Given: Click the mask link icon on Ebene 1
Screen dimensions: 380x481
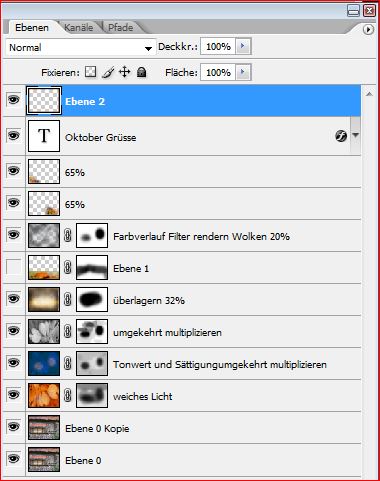Looking at the screenshot, I should pos(68,267).
